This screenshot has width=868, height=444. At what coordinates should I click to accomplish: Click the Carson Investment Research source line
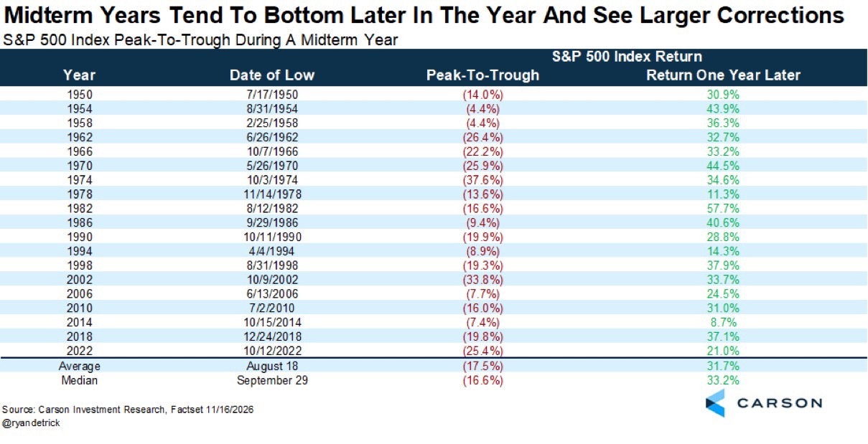(x=128, y=410)
